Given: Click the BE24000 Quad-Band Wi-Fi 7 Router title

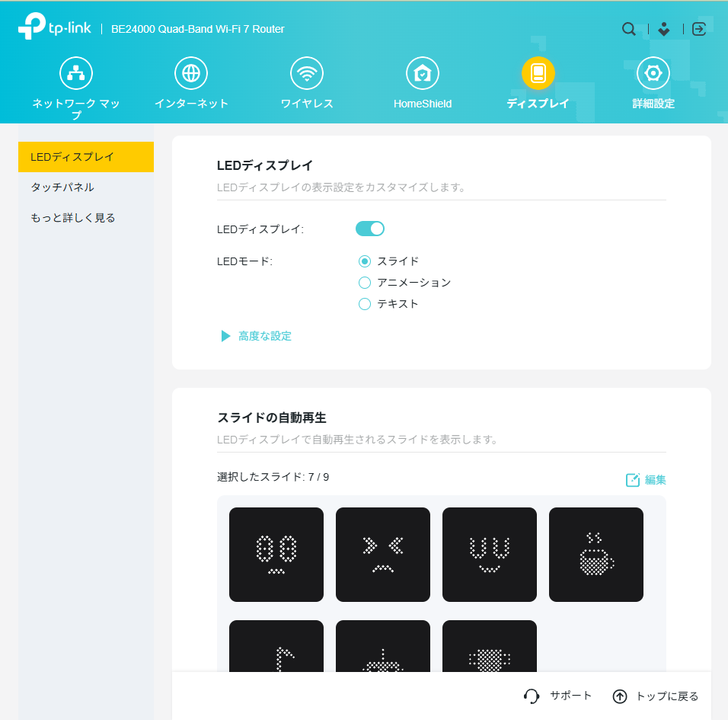Looking at the screenshot, I should pyautogui.click(x=198, y=29).
